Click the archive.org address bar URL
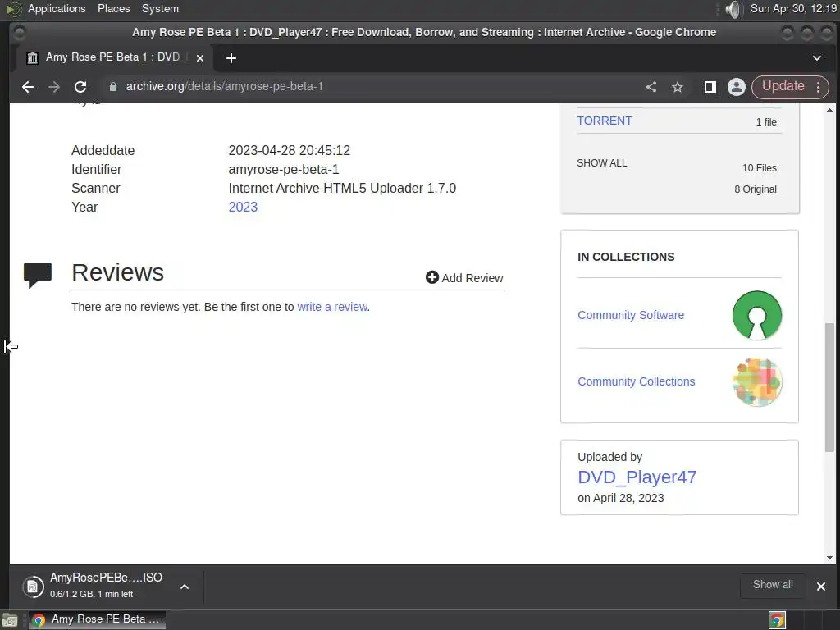Viewport: 840px width, 630px height. (225, 86)
